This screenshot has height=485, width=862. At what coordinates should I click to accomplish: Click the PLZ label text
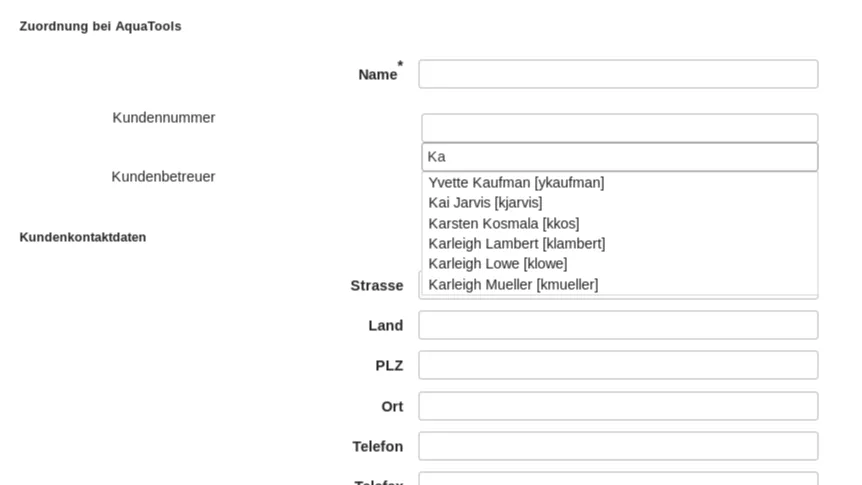click(389, 366)
